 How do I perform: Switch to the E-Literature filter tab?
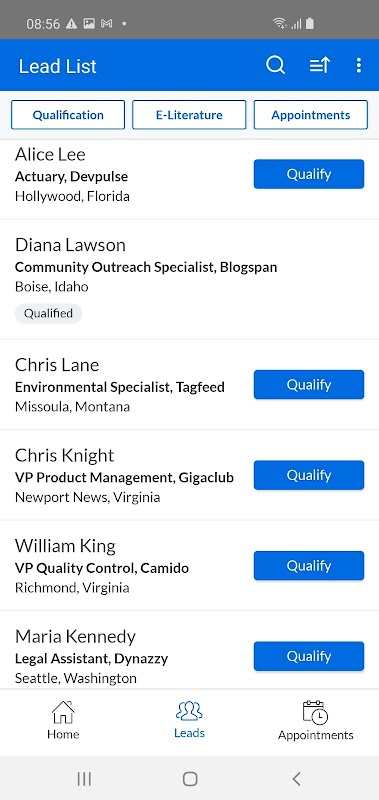[189, 115]
